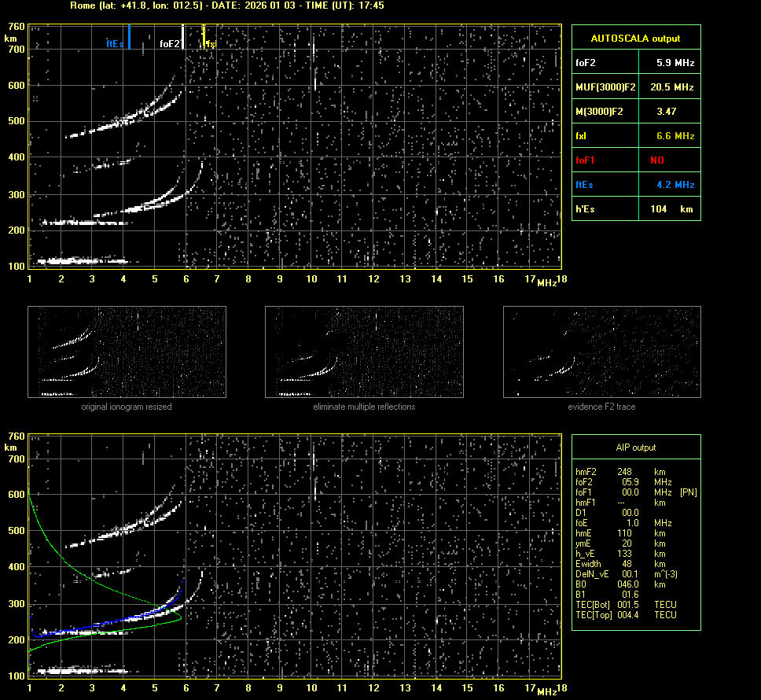The image size is (761, 700).
Task: Click the AIP output header
Action: pos(635,448)
